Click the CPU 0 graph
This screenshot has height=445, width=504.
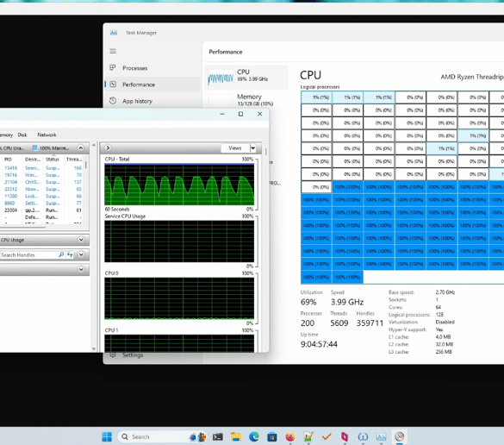(x=179, y=298)
